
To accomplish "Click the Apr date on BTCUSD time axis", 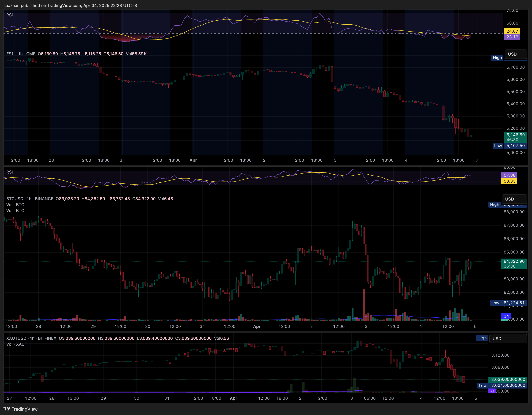I will [257, 326].
